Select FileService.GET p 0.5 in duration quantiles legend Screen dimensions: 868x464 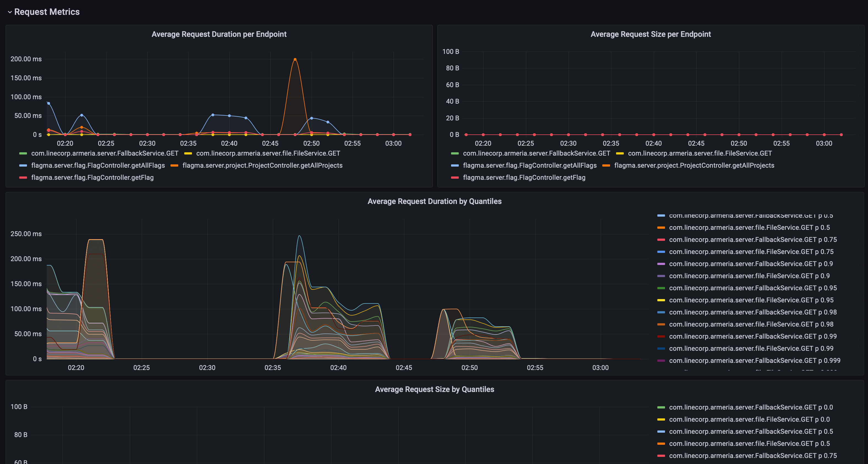[x=749, y=228]
